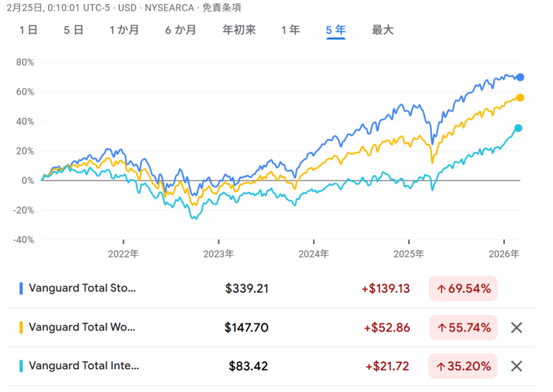Show maximum history with 最大 tab
The width and height of the screenshot is (553, 392).
point(382,30)
